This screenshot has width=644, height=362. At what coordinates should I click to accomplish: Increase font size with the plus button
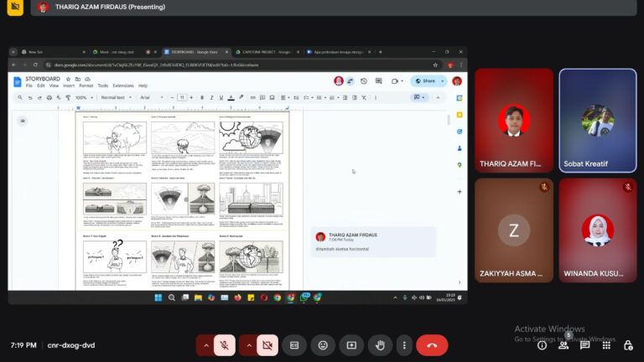coord(191,98)
